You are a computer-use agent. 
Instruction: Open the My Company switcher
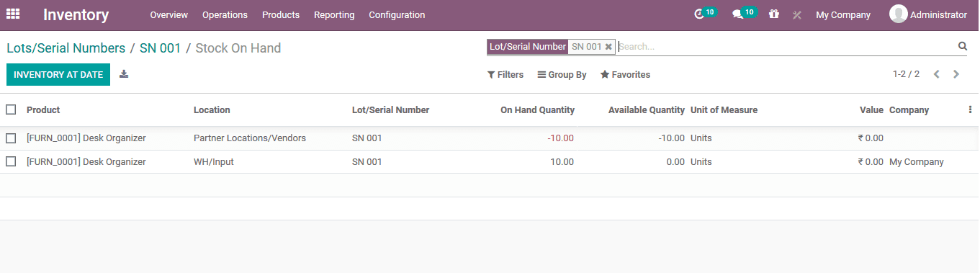(x=842, y=14)
